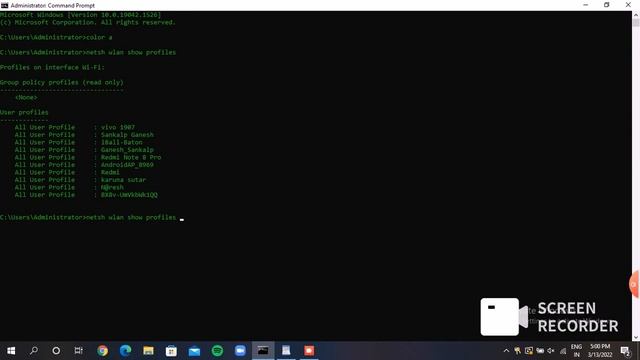640x360 pixels.
Task: Launch Microsoft Edge from taskbar
Action: point(125,351)
